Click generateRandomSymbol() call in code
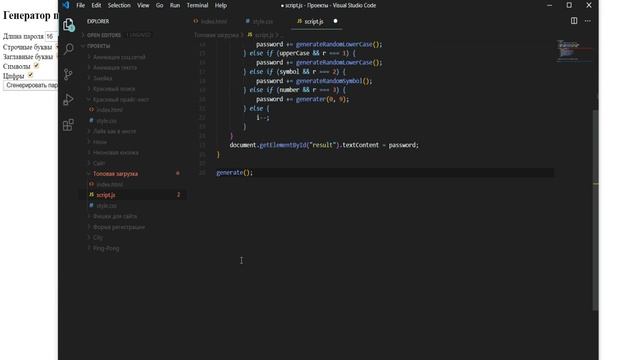 pos(334,81)
